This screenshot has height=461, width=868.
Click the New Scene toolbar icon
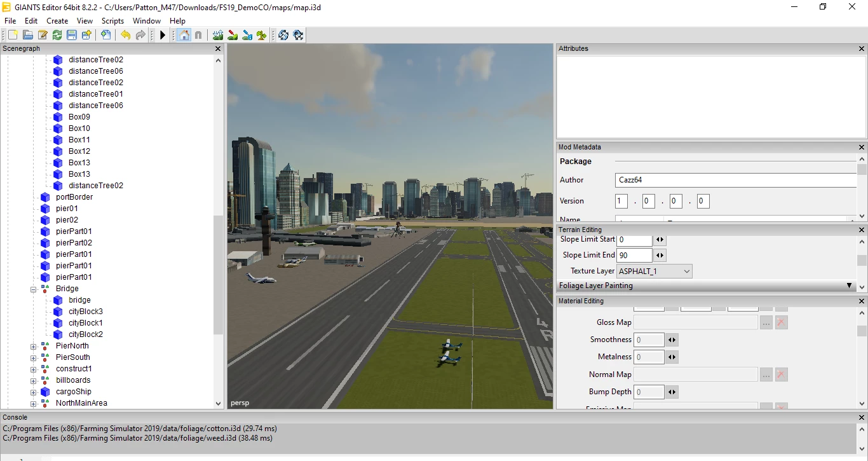(x=13, y=35)
